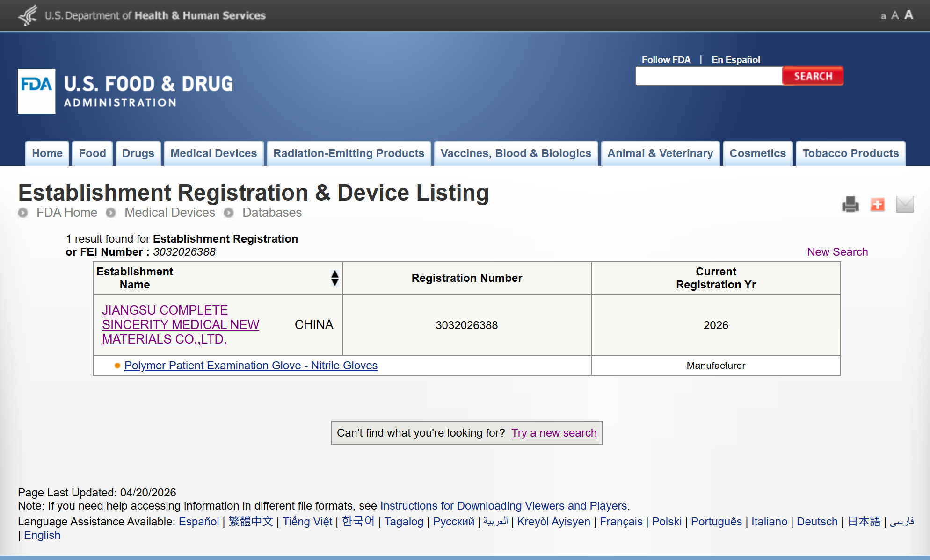Click the Manufacturer cell
The height and width of the screenshot is (560, 930).
(716, 366)
